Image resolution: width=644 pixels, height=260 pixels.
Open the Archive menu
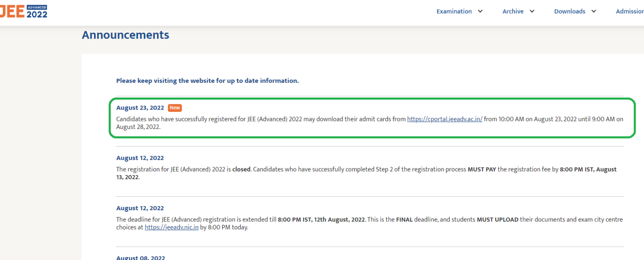click(513, 11)
